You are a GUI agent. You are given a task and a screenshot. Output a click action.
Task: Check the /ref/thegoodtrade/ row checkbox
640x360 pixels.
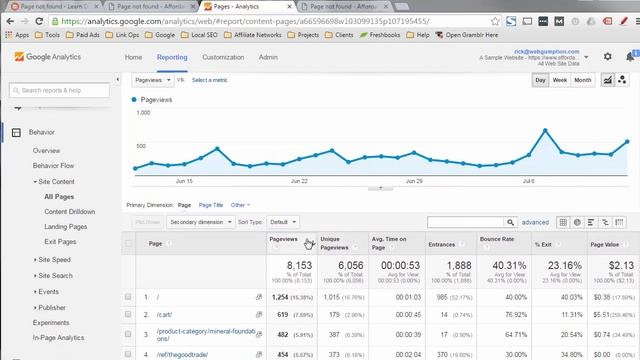128,354
